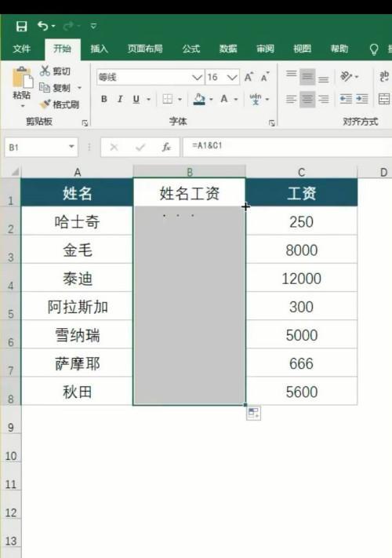The width and height of the screenshot is (392, 558).
Task: Open the 公式 (Formulas) tab
Action: pos(191,49)
